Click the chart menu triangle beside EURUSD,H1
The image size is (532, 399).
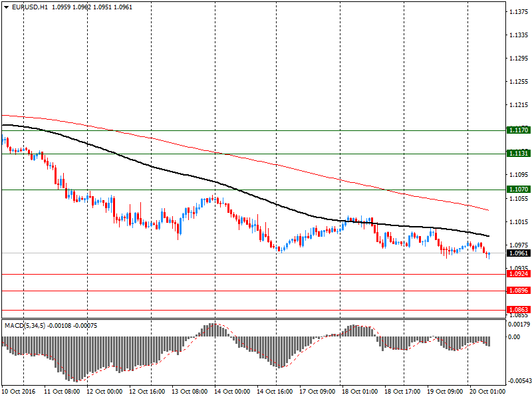click(6, 7)
